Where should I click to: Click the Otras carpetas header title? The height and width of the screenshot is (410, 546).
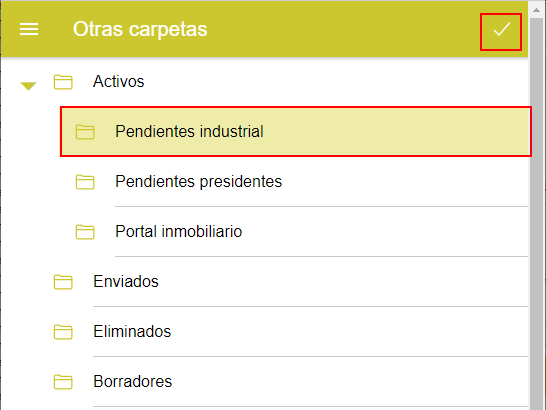[x=140, y=29]
